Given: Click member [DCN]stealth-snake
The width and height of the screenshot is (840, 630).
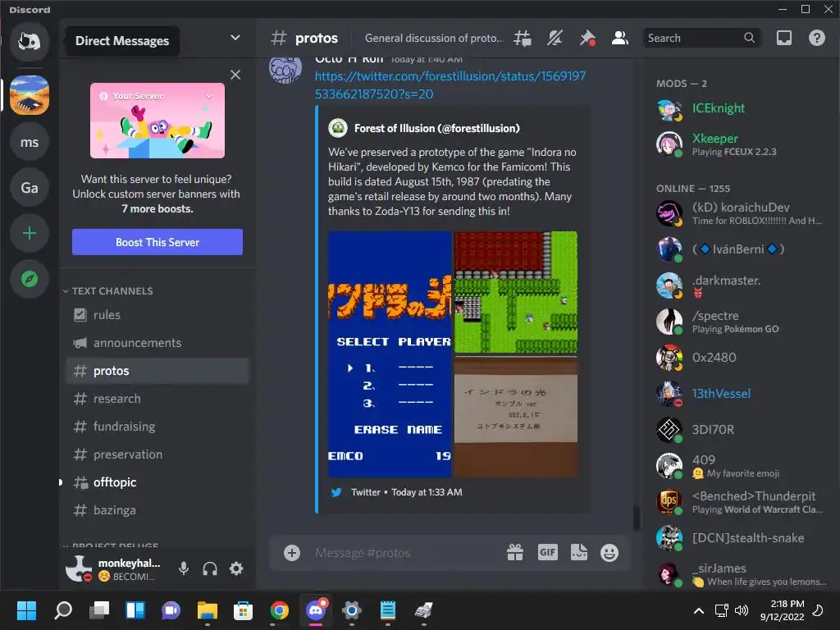Looking at the screenshot, I should [x=741, y=538].
